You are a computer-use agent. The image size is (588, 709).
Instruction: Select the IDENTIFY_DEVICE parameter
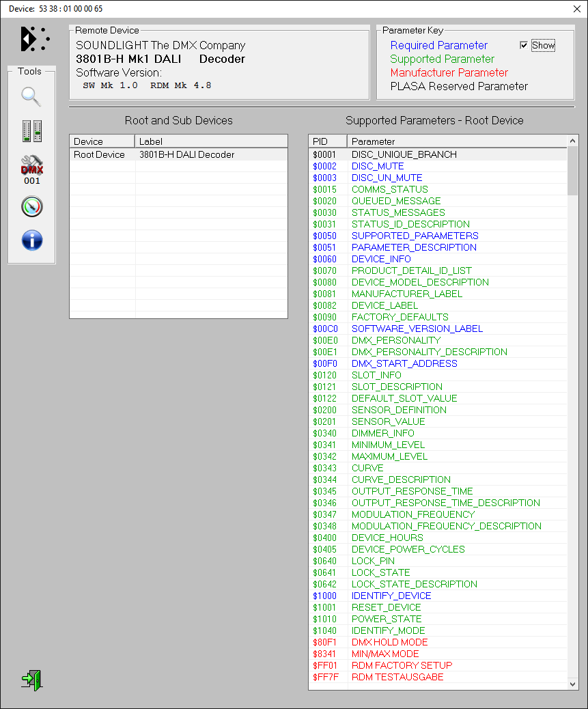tap(391, 596)
